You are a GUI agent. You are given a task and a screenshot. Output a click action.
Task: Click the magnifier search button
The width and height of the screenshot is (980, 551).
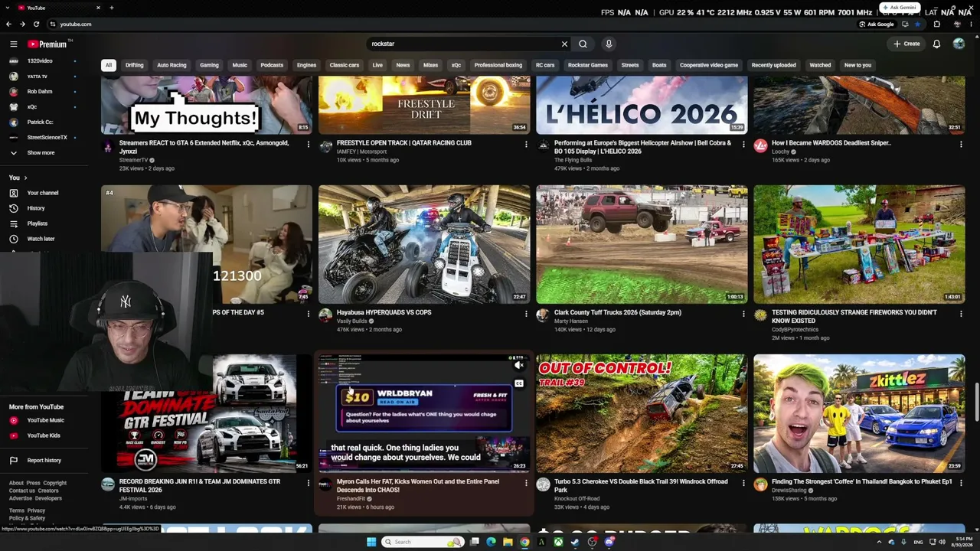click(583, 44)
